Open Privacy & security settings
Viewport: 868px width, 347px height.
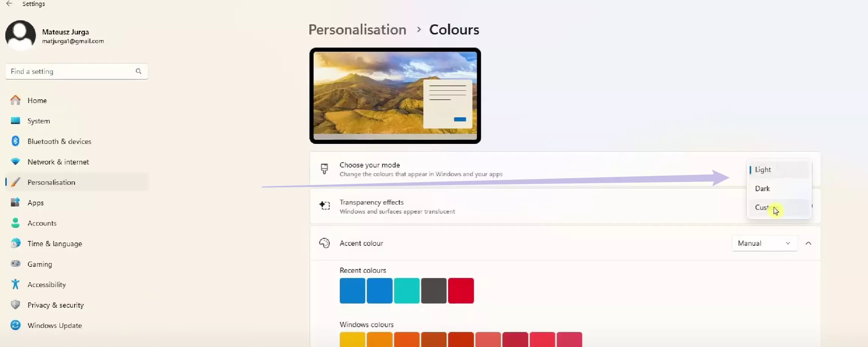[77, 305]
